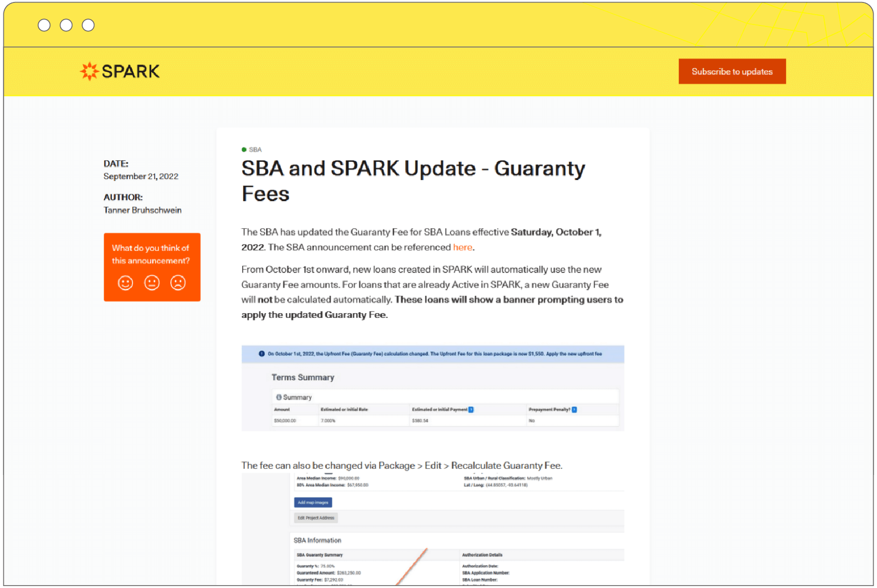Click the article title about Guaranty Fees

[x=413, y=181]
